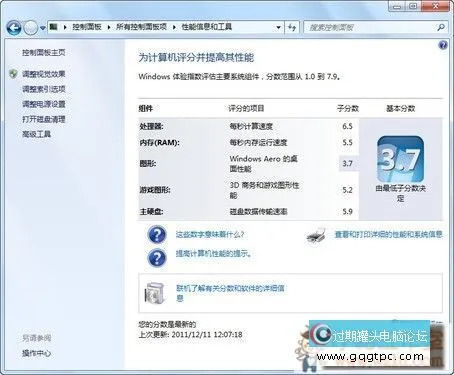Open 控制面板主页 link
Image resolution: width=454 pixels, height=375 pixels.
(x=44, y=53)
